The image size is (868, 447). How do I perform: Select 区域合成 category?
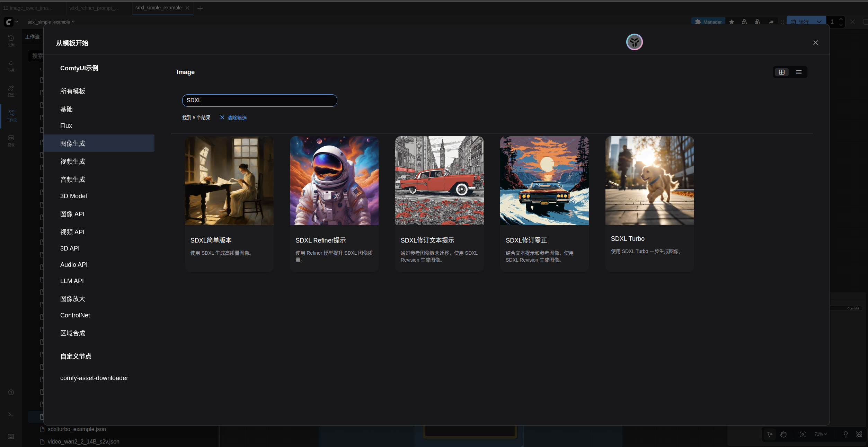tap(99, 333)
